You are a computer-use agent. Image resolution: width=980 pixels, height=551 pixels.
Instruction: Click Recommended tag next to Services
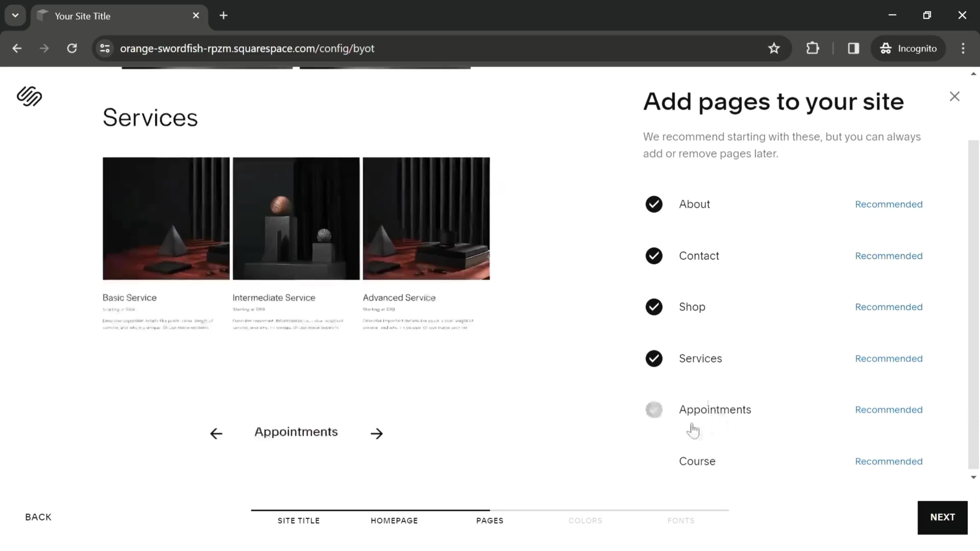point(889,359)
